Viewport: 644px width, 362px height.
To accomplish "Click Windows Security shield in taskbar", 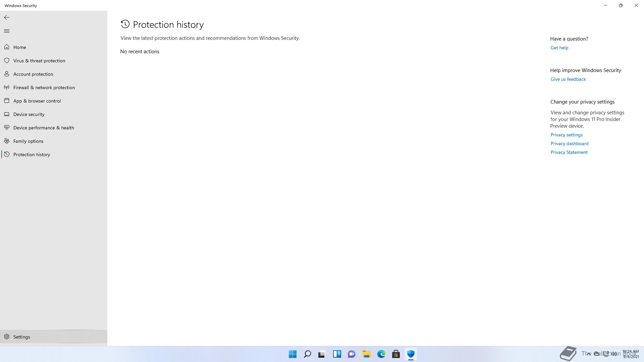I will point(411,354).
